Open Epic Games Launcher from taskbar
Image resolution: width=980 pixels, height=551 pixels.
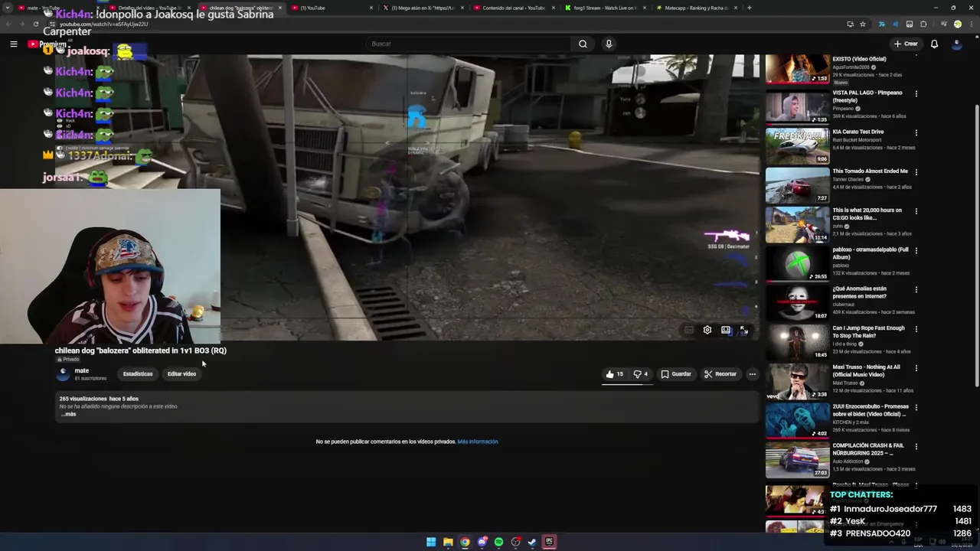[549, 542]
